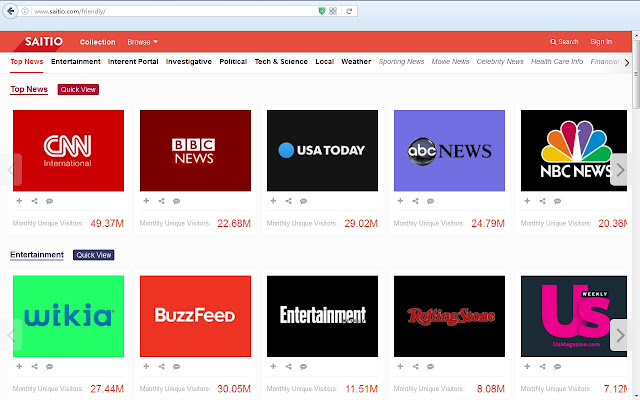Open the Health Care Info tab
Image resolution: width=640 pixels, height=400 pixels.
point(557,62)
